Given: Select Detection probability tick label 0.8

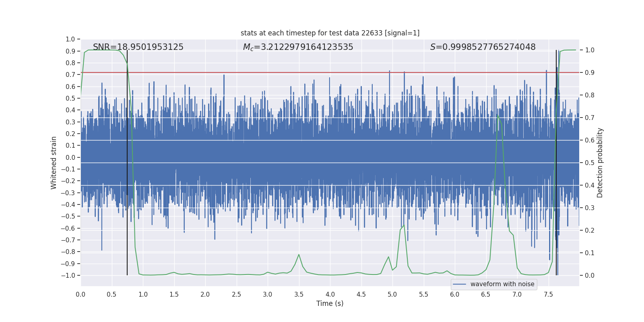Looking at the screenshot, I should 590,95.
